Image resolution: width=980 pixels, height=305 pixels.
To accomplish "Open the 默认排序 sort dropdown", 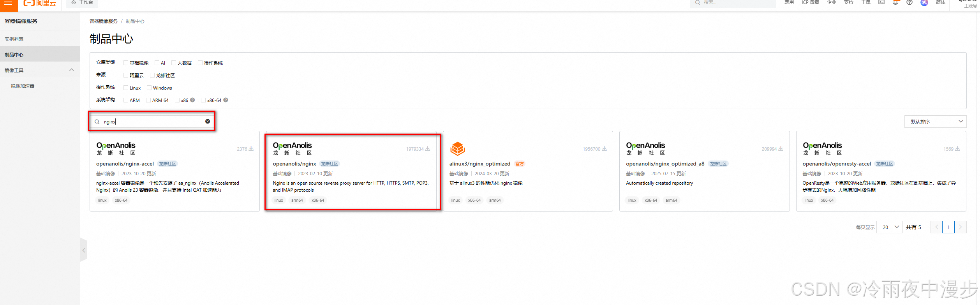I will (x=935, y=122).
